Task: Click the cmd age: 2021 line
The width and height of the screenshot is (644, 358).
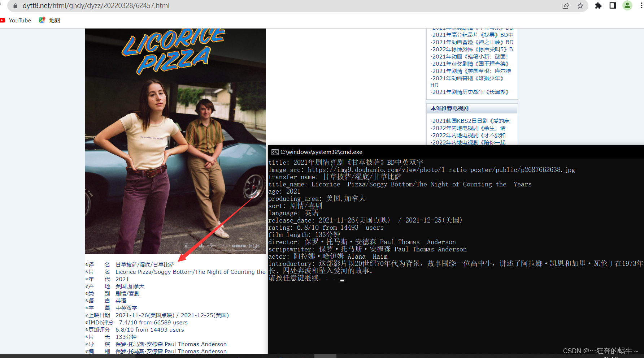Action: (x=284, y=191)
